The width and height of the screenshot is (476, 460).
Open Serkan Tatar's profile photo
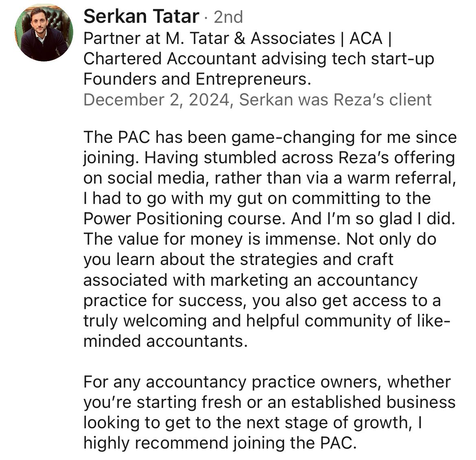pos(44,33)
